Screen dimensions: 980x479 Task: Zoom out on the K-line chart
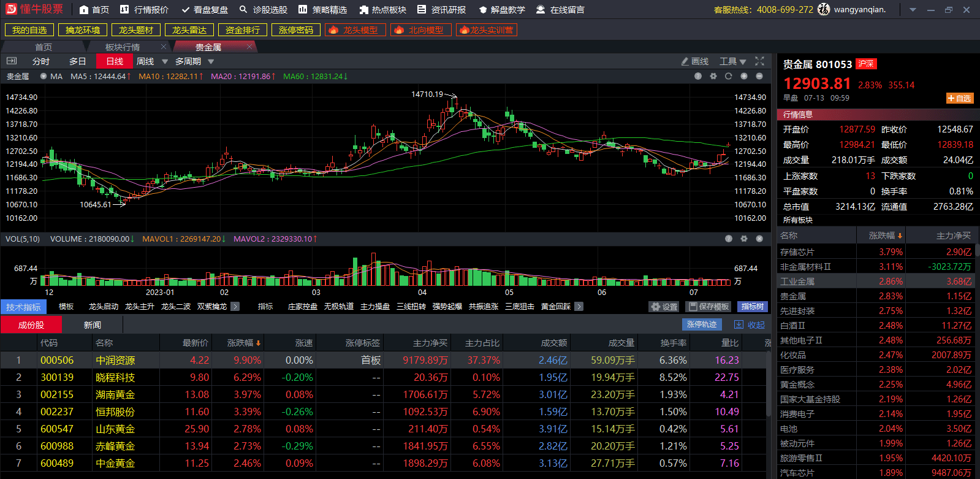click(x=759, y=77)
